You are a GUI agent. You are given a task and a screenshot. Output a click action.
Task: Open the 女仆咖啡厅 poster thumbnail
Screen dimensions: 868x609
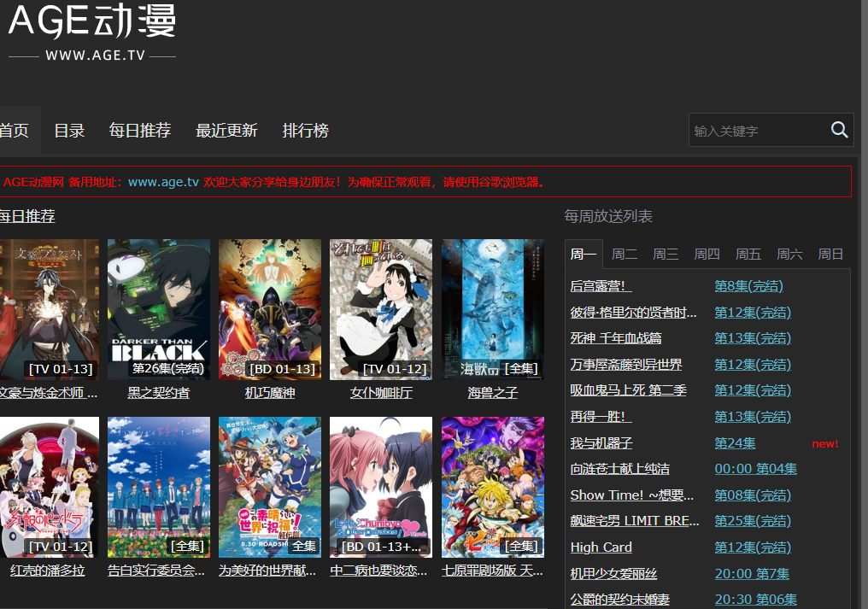(x=381, y=309)
